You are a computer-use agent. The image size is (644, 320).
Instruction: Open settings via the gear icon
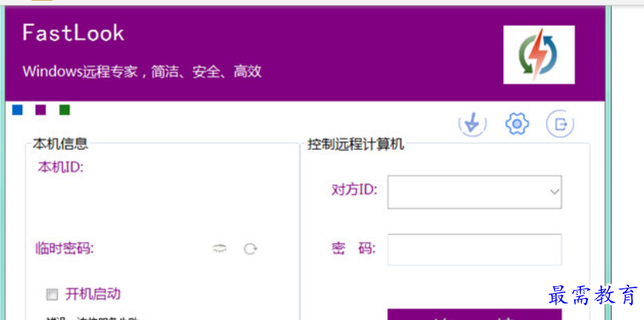click(516, 124)
